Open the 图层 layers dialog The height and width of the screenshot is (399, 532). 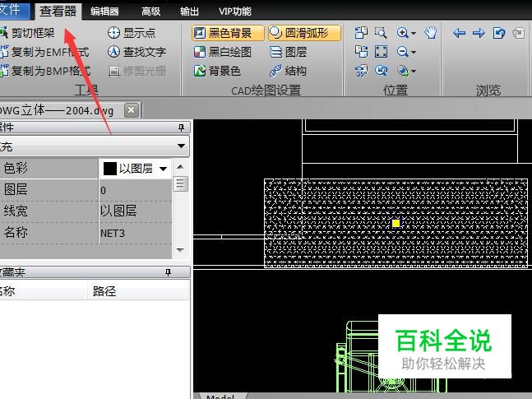[x=289, y=52]
